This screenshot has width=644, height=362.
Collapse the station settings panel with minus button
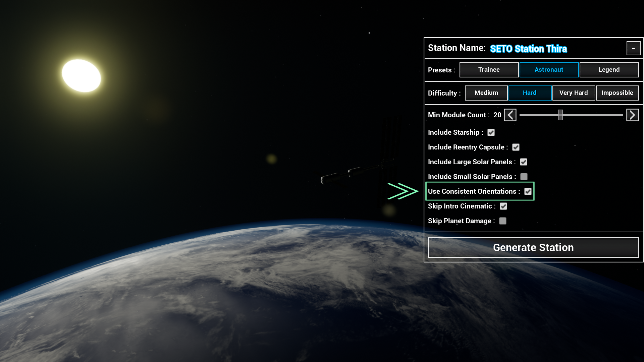click(x=633, y=48)
